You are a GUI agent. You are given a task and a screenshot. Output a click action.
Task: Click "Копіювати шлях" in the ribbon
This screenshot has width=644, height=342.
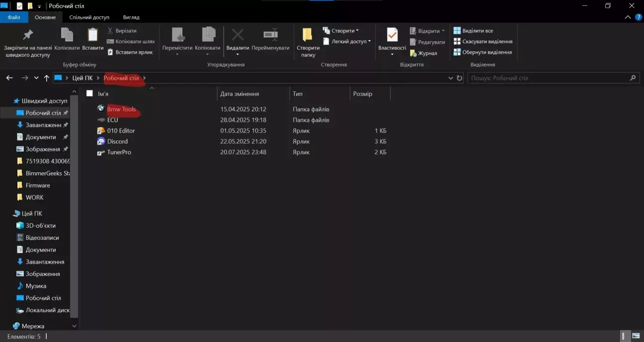[131, 42]
